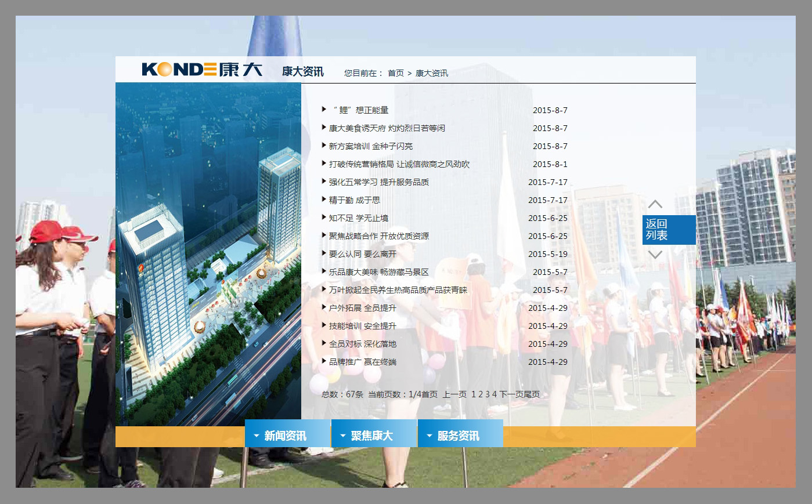The image size is (812, 504).
Task: Open article 知不足 学无止境
Action: click(359, 218)
